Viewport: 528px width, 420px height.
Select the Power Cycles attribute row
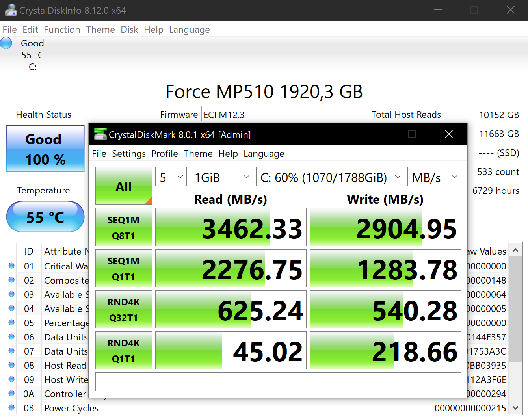click(258, 408)
